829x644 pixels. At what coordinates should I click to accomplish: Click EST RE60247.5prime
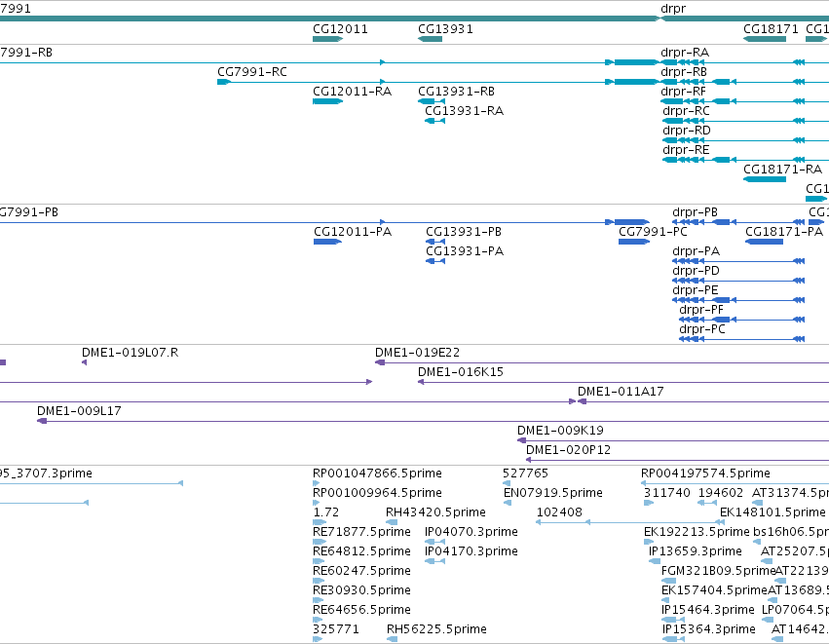pyautogui.click(x=361, y=572)
